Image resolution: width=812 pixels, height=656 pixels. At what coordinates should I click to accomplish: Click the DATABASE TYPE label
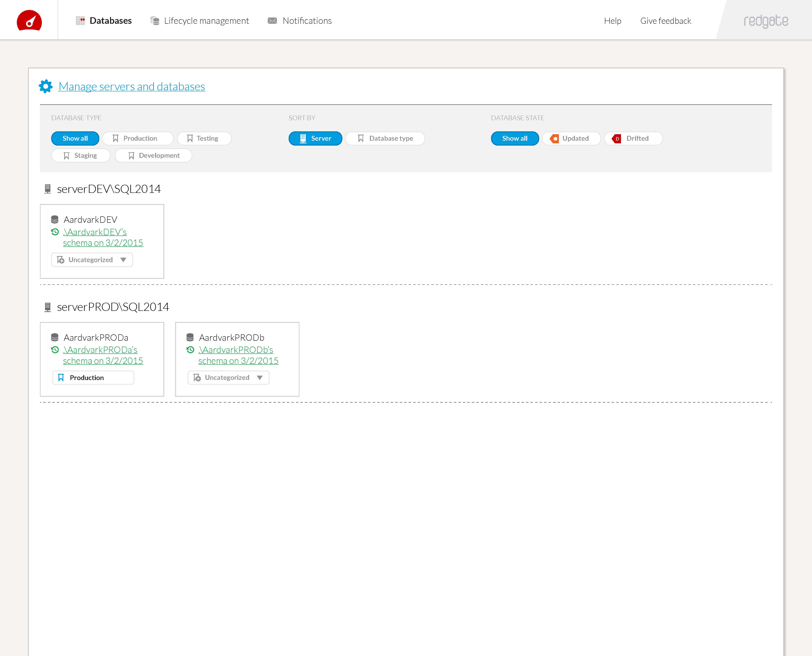pos(76,118)
